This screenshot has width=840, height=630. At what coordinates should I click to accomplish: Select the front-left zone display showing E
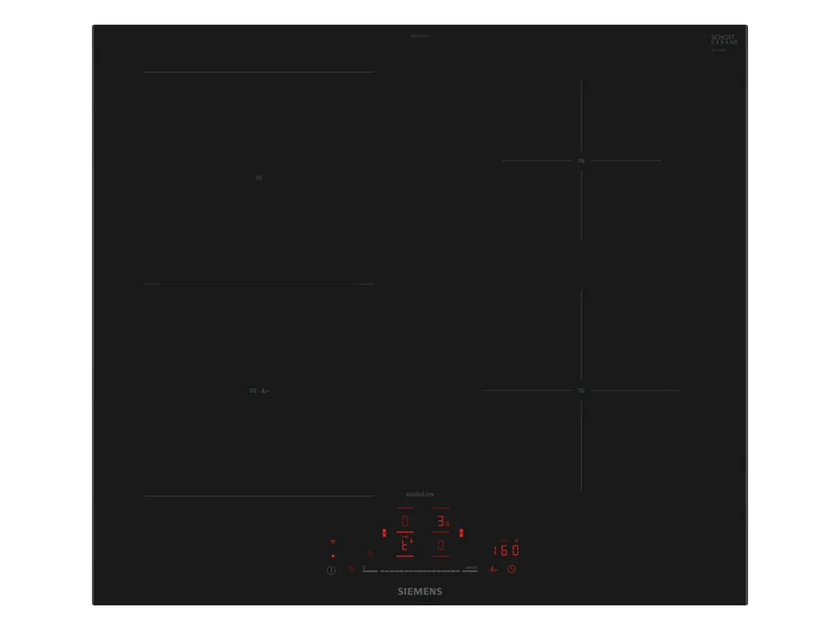click(405, 545)
